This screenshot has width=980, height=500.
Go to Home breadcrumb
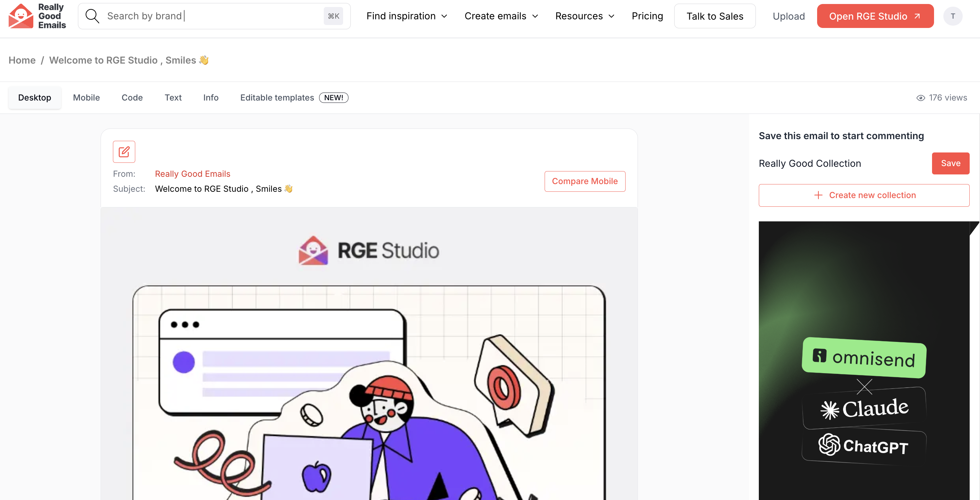[x=22, y=60]
